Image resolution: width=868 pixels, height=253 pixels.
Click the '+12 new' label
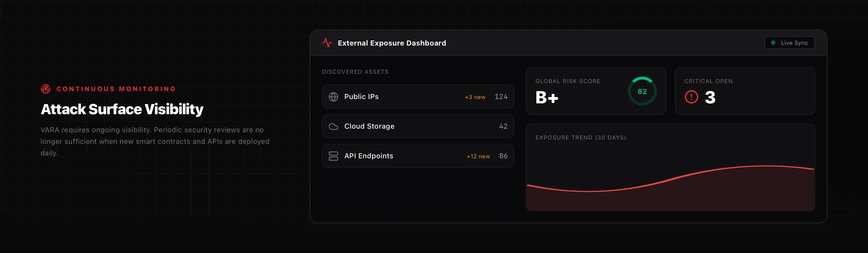pos(478,156)
